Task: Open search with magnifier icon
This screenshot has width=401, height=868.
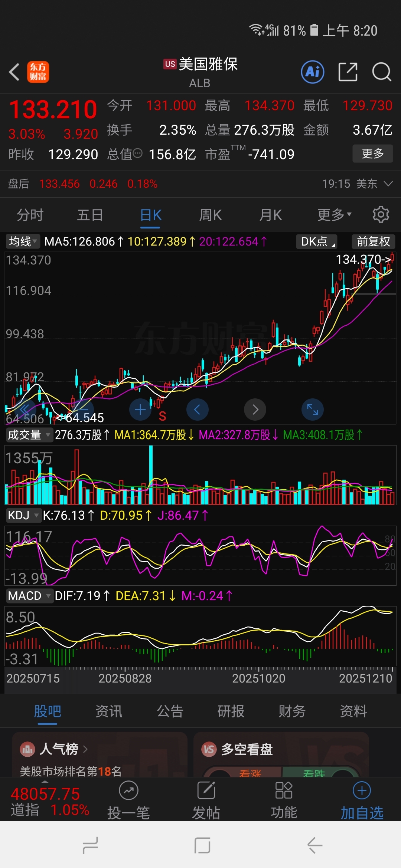Action: click(x=382, y=72)
